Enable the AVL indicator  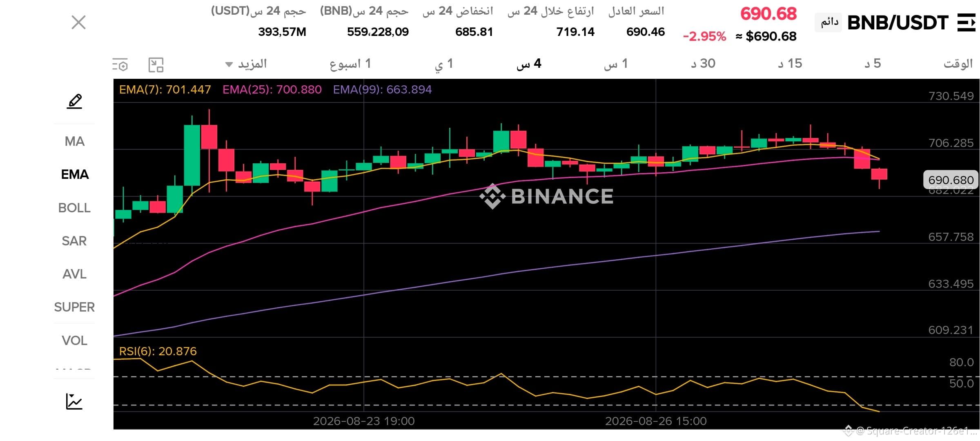tap(74, 274)
